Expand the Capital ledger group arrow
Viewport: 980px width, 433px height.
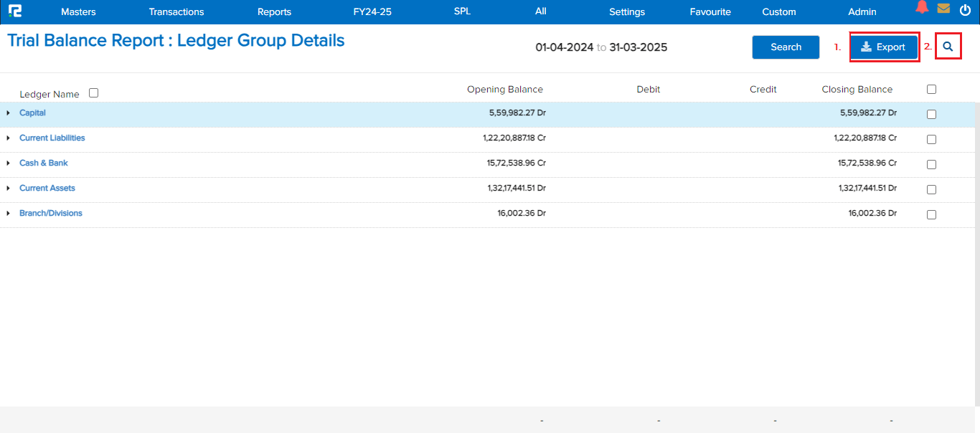point(8,113)
